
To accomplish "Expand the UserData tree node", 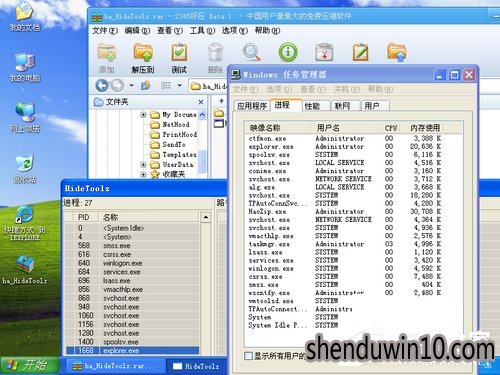I will tap(143, 165).
